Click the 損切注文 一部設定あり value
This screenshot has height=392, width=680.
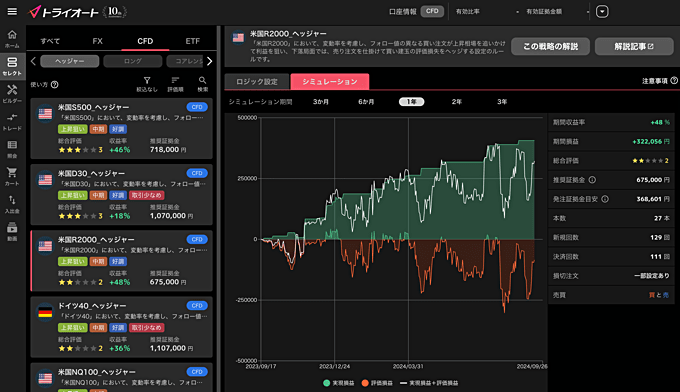point(652,276)
